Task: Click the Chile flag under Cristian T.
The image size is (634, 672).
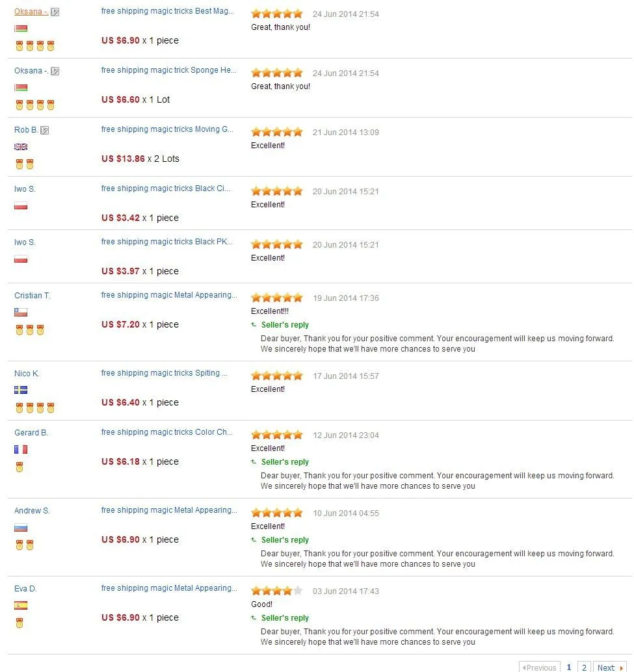Action: pos(21,313)
